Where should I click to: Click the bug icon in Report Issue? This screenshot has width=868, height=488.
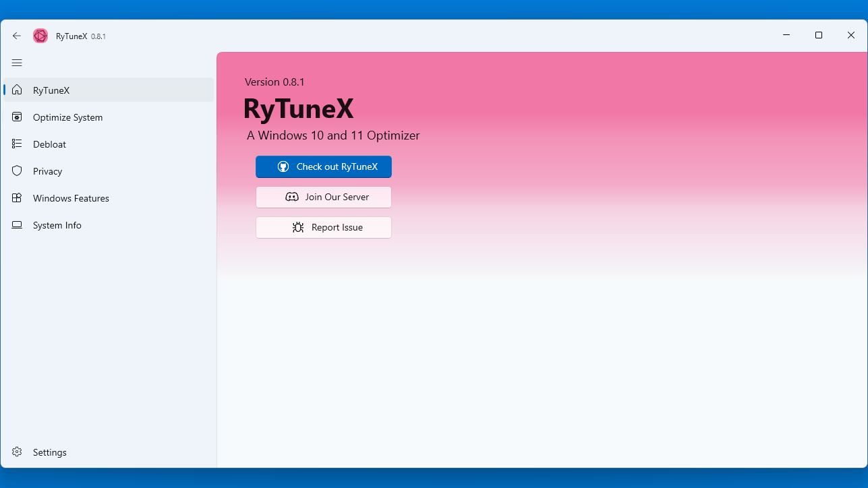(298, 227)
